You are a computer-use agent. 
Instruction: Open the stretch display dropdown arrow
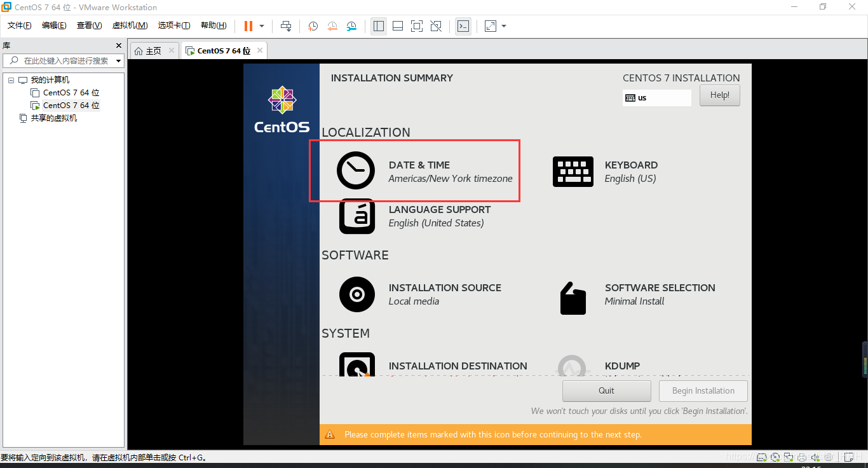(504, 26)
